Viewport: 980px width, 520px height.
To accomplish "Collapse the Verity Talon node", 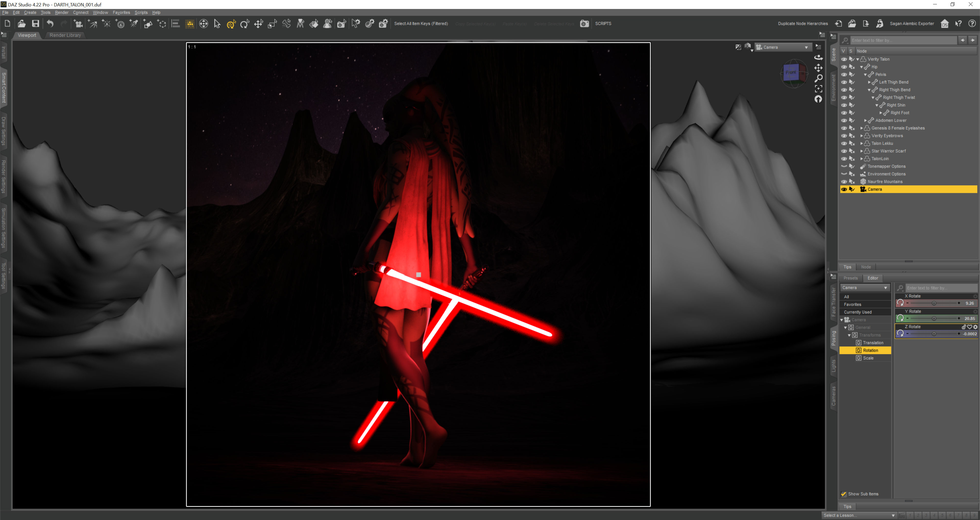I will pos(857,59).
